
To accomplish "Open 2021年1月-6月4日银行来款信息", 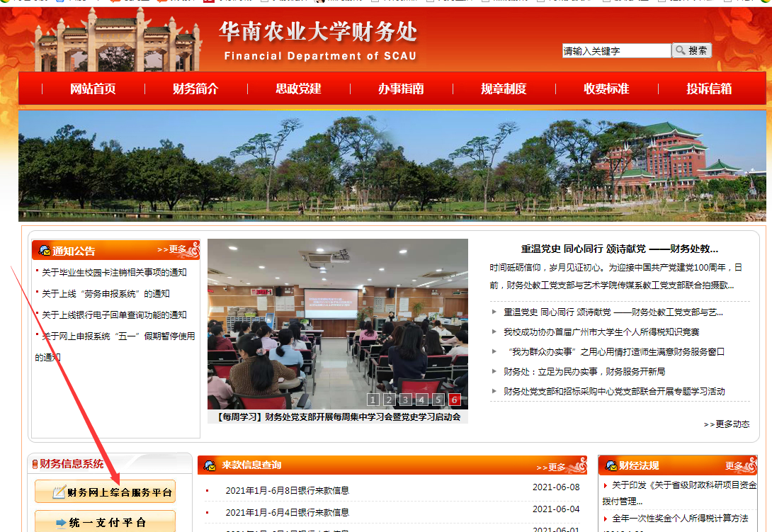I will click(x=287, y=512).
